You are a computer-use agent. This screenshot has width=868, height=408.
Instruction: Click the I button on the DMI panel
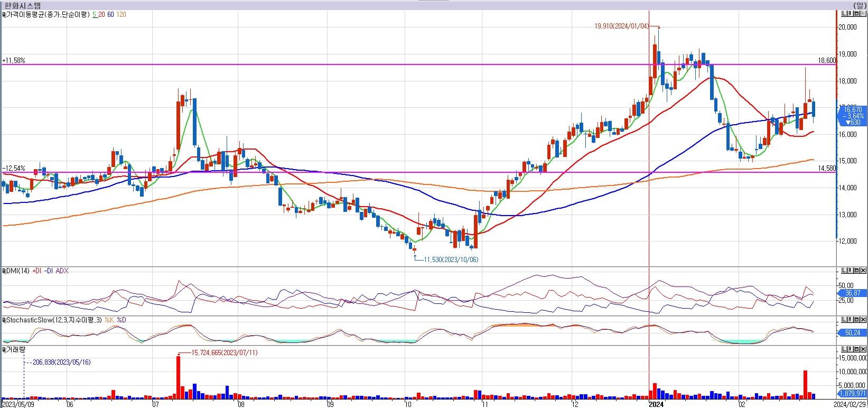pos(851,271)
